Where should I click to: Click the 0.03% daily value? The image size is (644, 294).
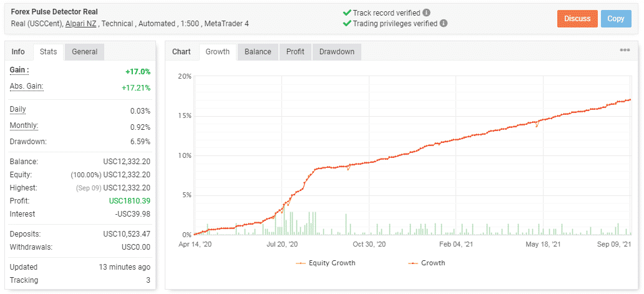(x=141, y=111)
